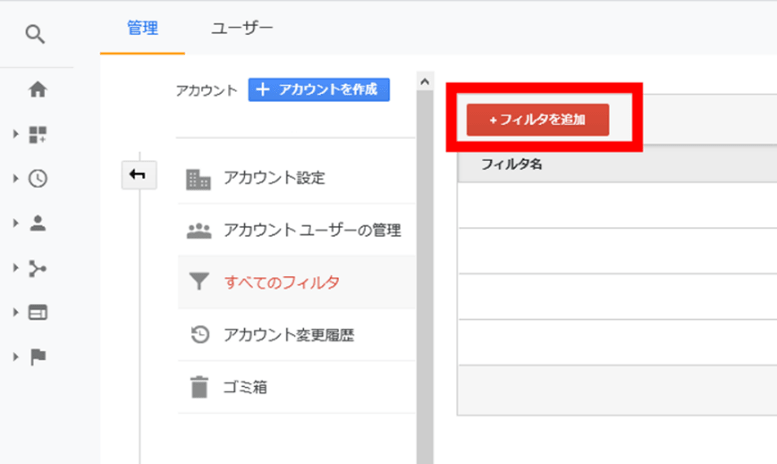The height and width of the screenshot is (464, 777).
Task: Open アカウント設定
Action: pos(296,177)
